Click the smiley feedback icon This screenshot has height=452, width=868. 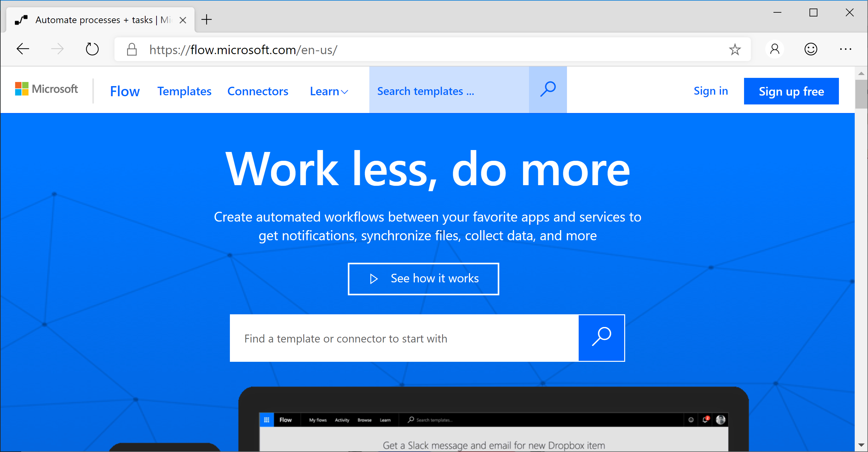click(x=811, y=49)
